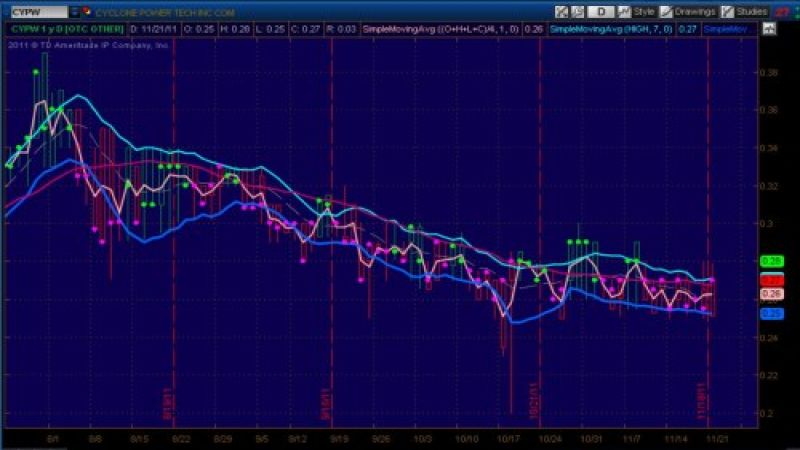Click the L: 0.25 low value
Viewport: 800px width, 450px height.
(x=270, y=29)
